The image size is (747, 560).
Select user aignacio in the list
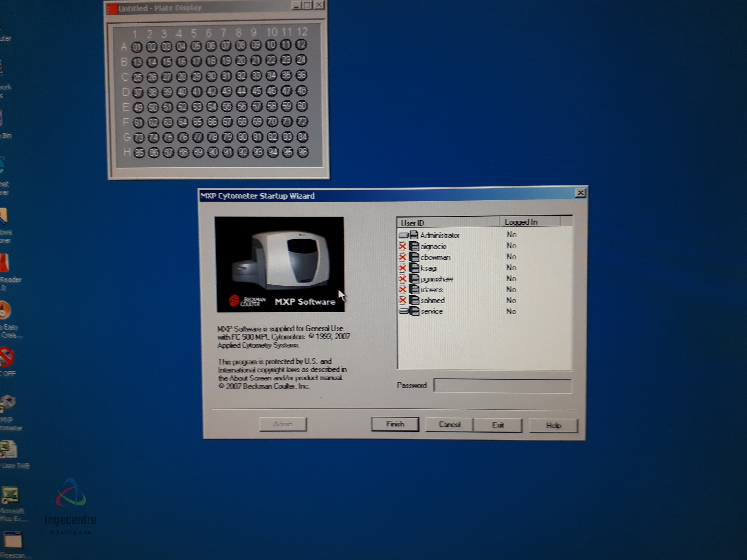485,246
